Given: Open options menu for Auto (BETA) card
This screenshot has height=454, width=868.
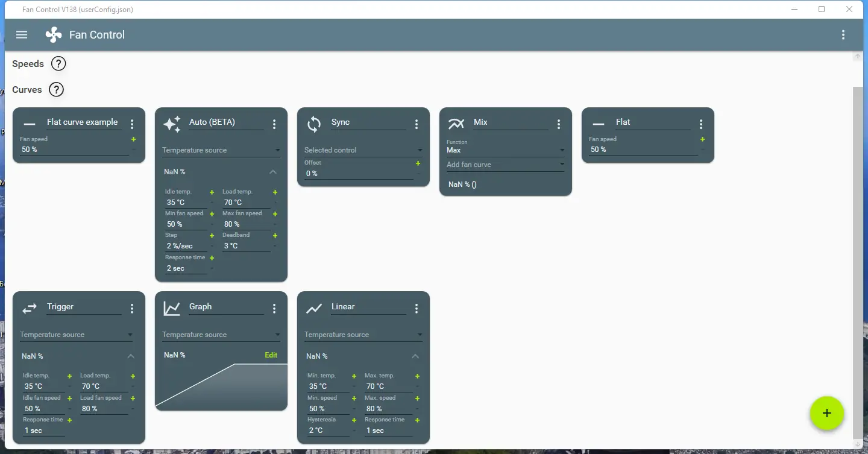Looking at the screenshot, I should (274, 124).
